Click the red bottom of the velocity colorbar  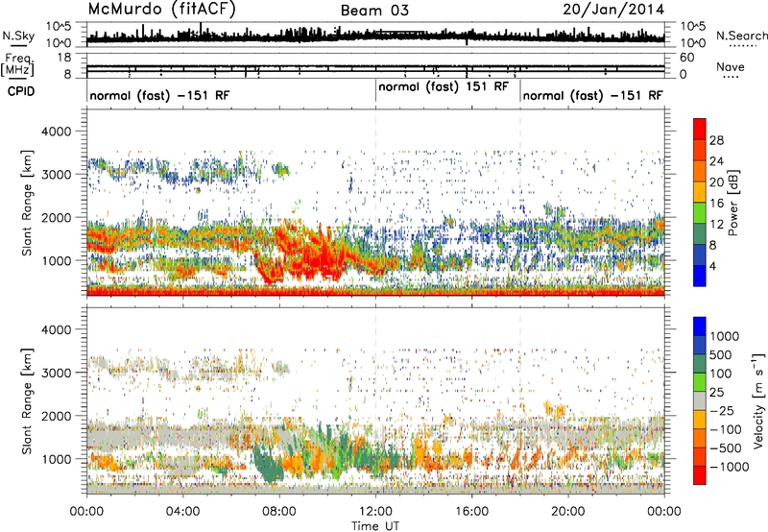click(700, 475)
